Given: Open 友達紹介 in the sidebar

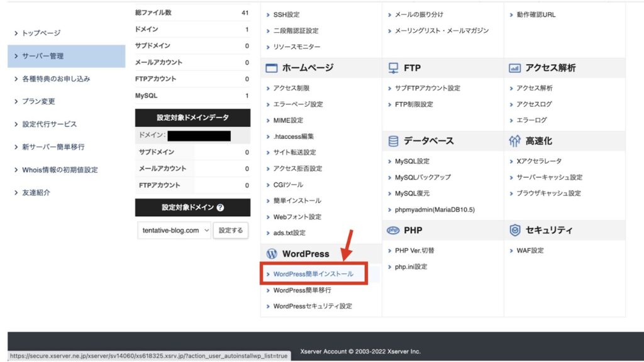Looking at the screenshot, I should coord(36,192).
